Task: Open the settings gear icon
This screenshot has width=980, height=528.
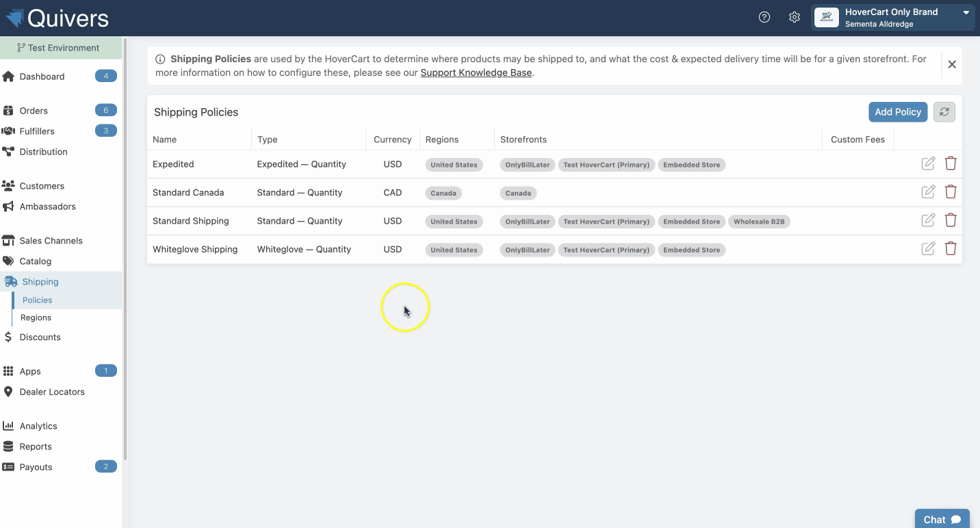Action: (x=794, y=18)
